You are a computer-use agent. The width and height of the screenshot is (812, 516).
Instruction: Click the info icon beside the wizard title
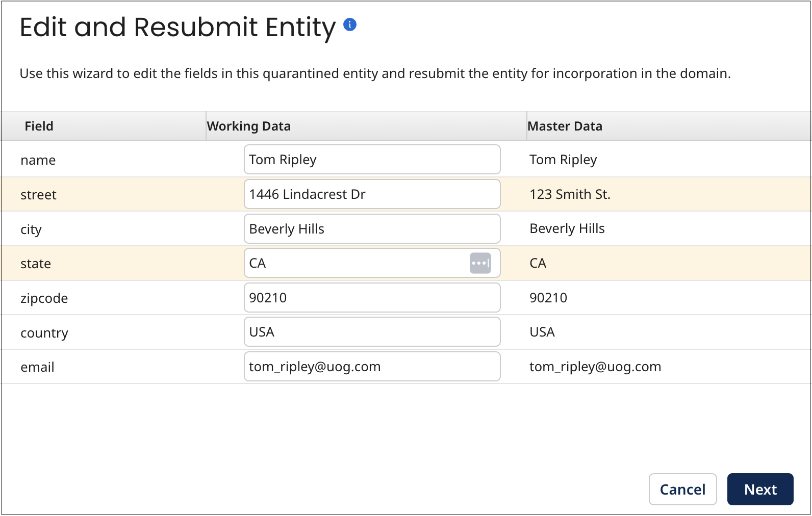click(349, 24)
